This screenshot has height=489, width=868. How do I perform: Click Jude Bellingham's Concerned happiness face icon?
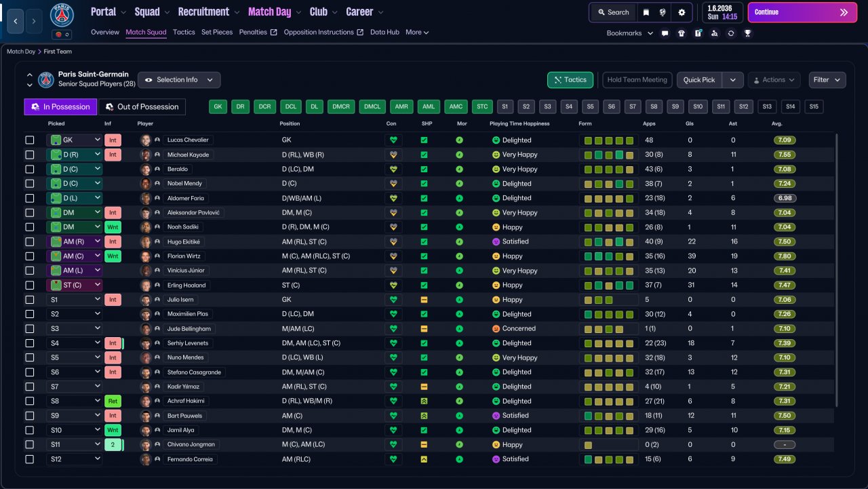tap(496, 329)
